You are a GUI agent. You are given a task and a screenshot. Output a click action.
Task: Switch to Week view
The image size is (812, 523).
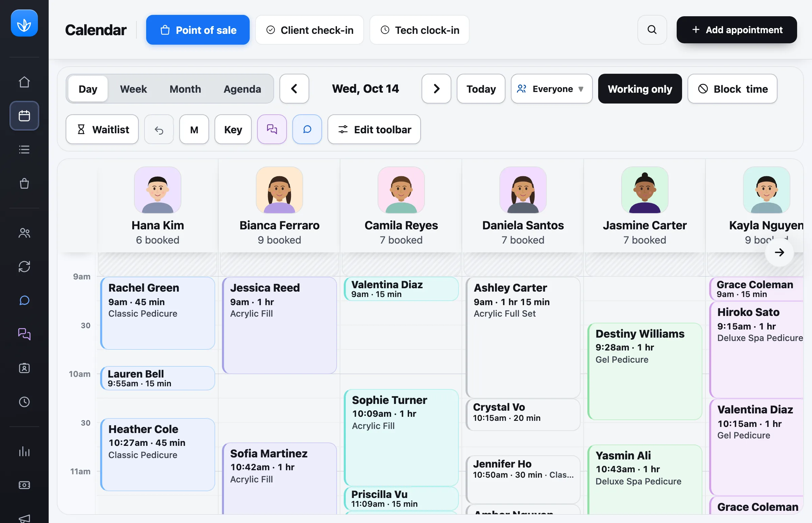point(133,89)
